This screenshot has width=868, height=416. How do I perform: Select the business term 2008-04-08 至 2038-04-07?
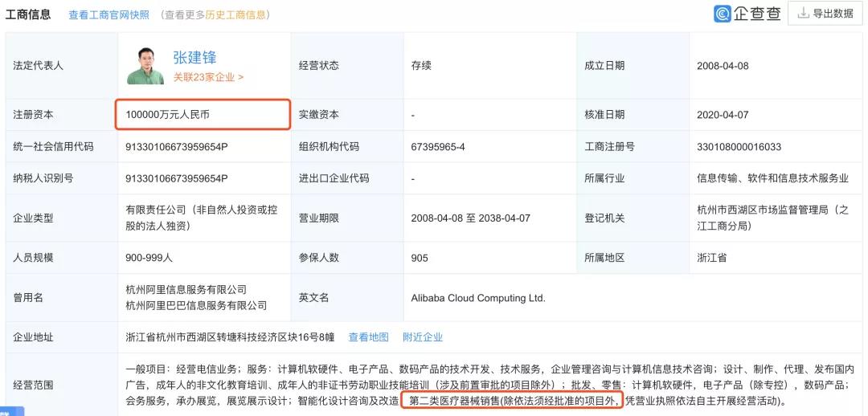470,218
